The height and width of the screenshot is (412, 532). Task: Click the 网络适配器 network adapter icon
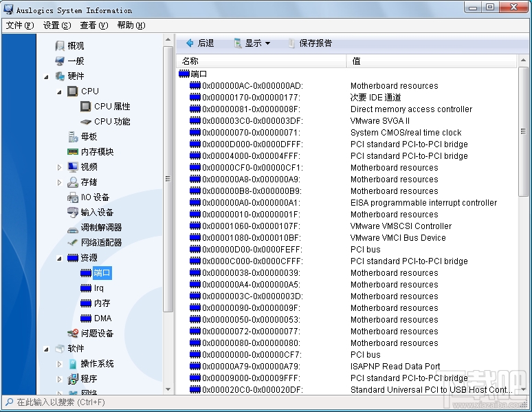click(73, 243)
